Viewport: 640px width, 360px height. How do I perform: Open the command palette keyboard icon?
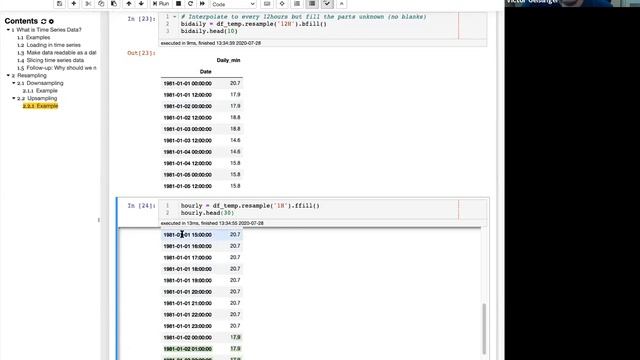(x=267, y=4)
